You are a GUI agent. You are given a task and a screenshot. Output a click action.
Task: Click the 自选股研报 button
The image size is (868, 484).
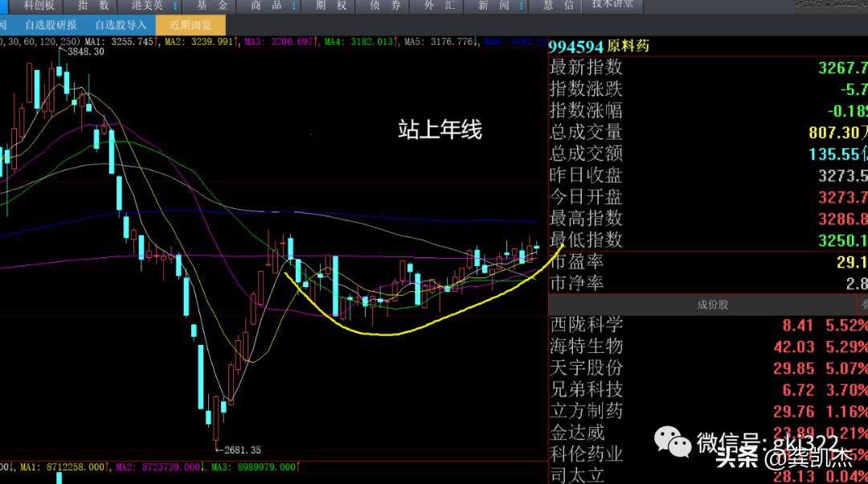click(51, 25)
